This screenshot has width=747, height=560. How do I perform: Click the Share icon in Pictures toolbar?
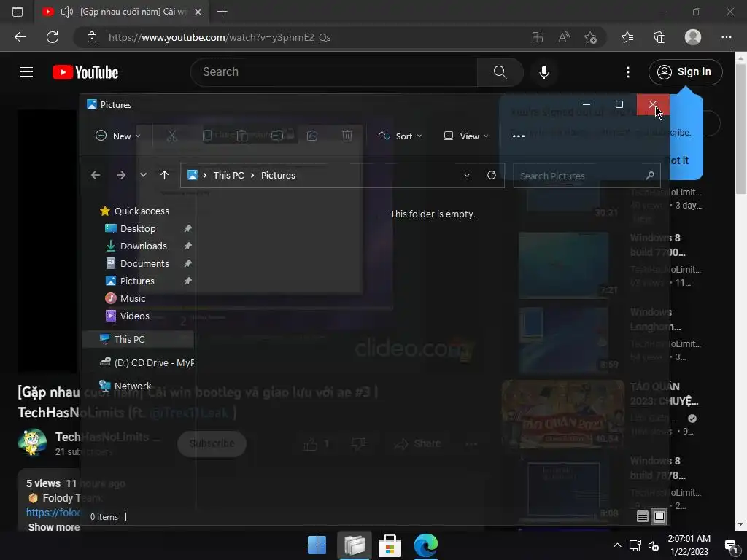(x=312, y=136)
